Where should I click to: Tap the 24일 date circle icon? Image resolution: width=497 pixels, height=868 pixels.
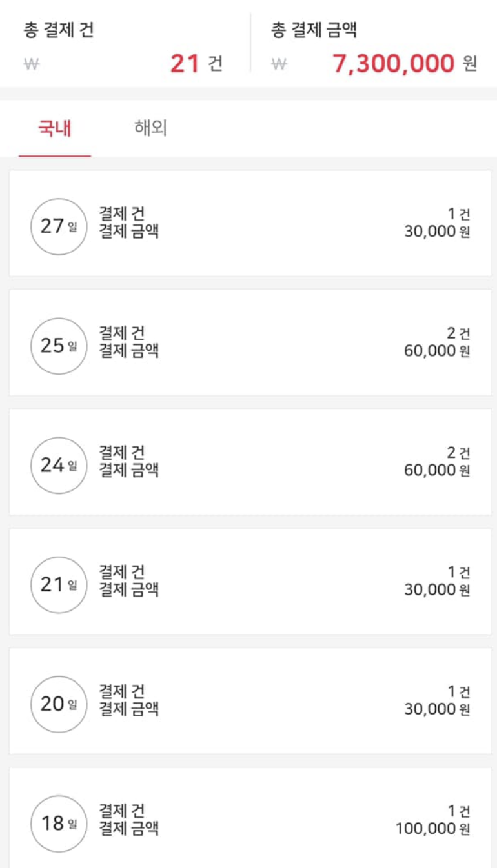pos(58,465)
